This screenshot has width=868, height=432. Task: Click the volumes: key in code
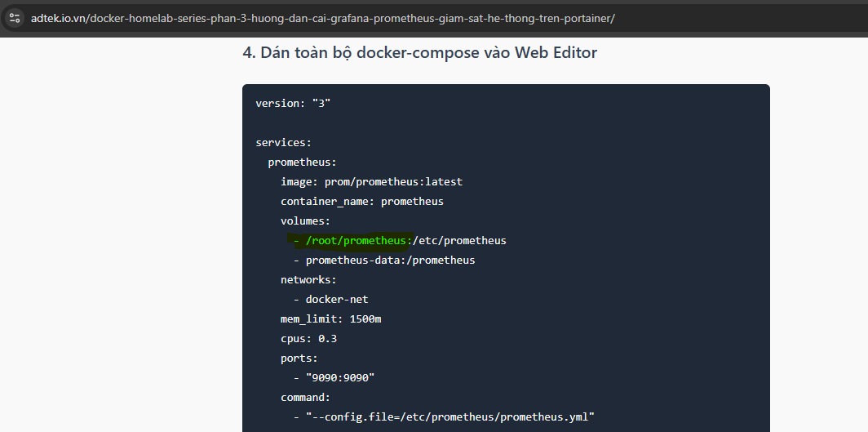[306, 220]
